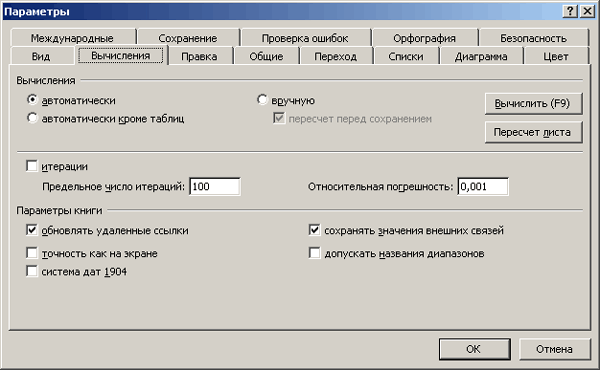Image resolution: width=600 pixels, height=370 pixels.
Task: Click the 'Относительная погрешность' input field
Action: 483,186
